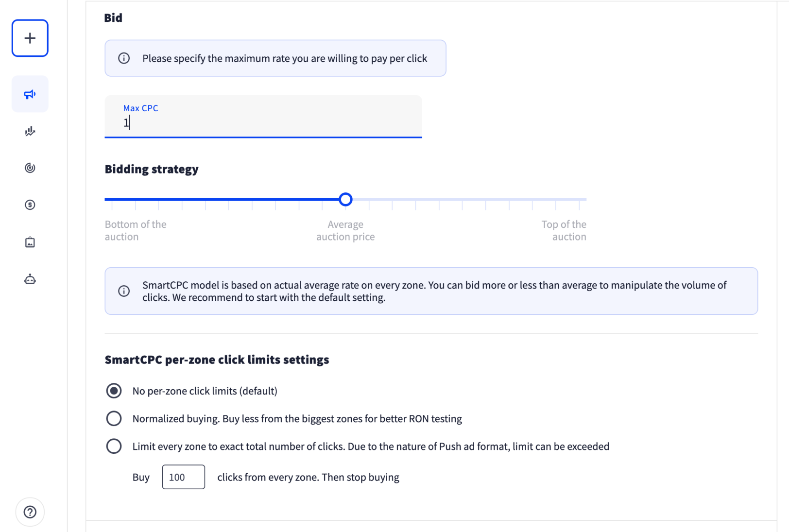Open the help question mark icon
The width and height of the screenshot is (789, 532).
[30, 512]
